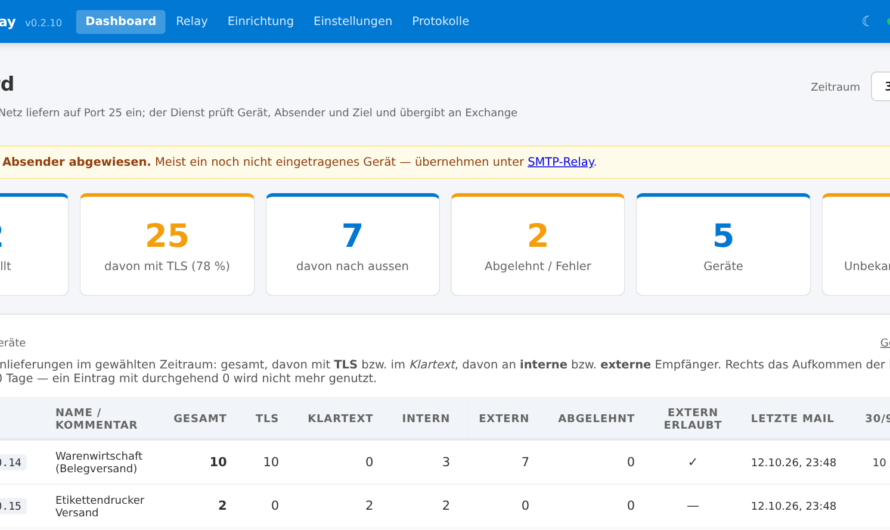Follow the SMTP-Relay link
Image resolution: width=890 pixels, height=530 pixels.
pyautogui.click(x=561, y=162)
